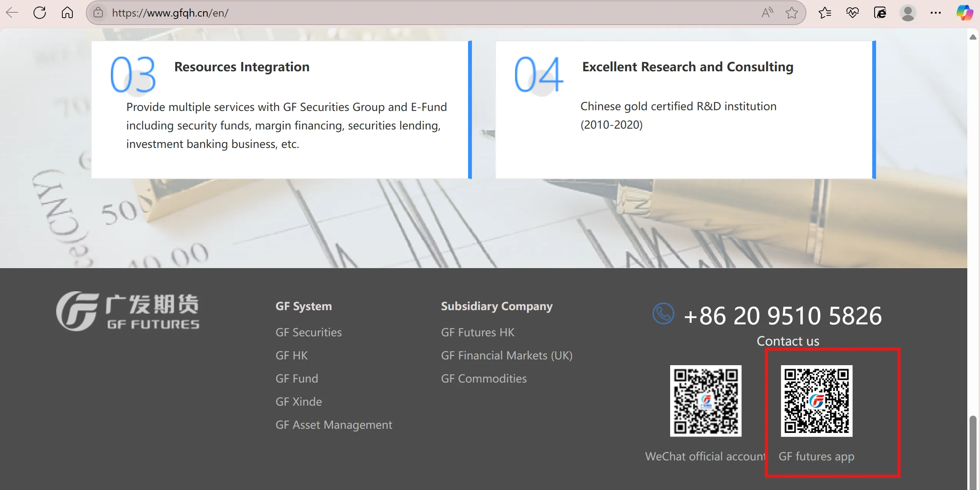Visit GF Futures HK subsidiary link
Image resolution: width=980 pixels, height=490 pixels.
tap(478, 332)
